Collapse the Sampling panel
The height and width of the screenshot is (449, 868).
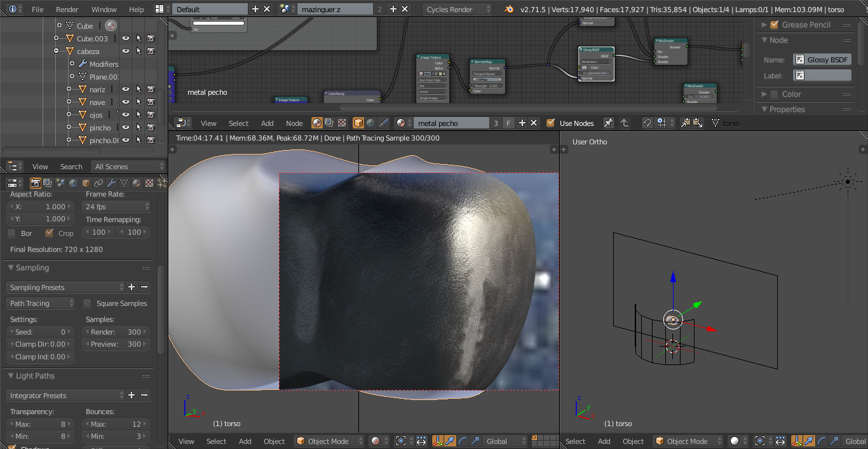(x=11, y=268)
